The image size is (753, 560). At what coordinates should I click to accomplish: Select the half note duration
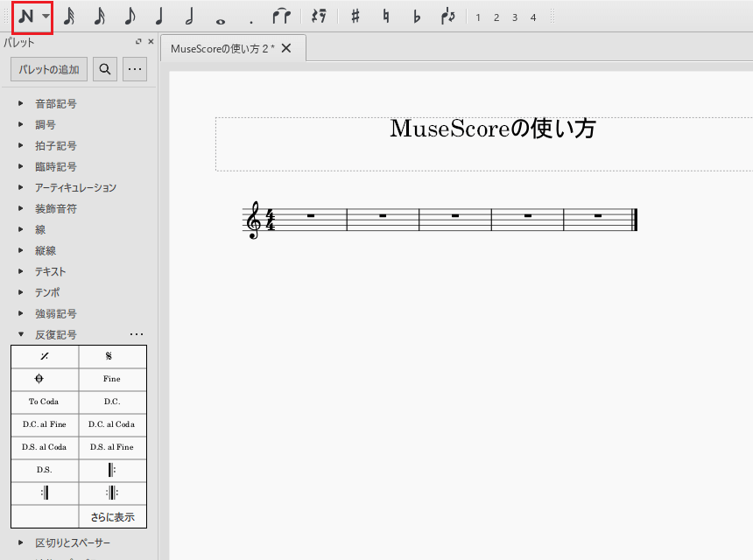tap(190, 17)
